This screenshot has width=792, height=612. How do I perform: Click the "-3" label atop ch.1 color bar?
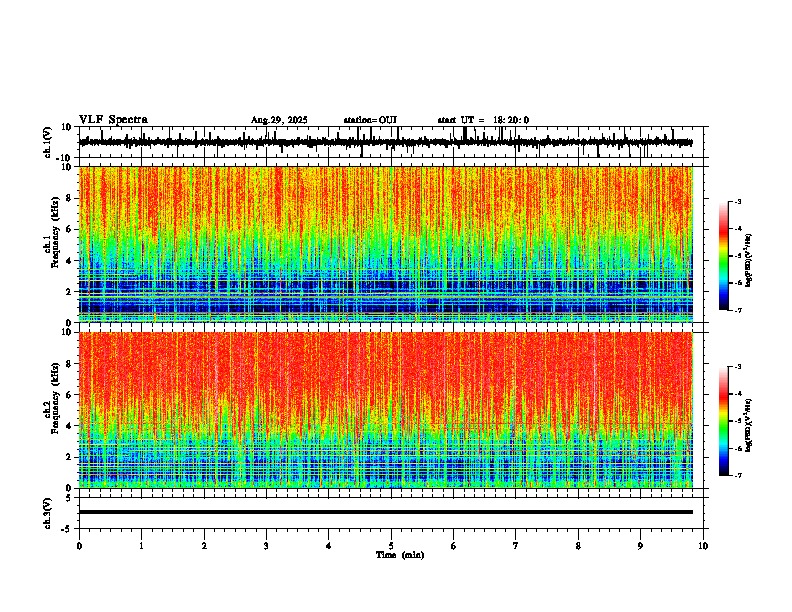coord(737,201)
